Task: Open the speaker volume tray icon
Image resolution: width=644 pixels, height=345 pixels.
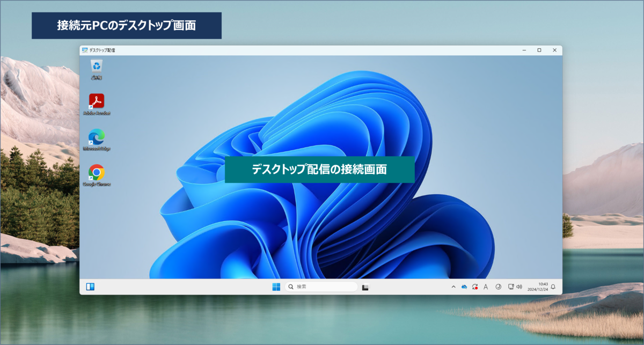Action: click(x=519, y=287)
